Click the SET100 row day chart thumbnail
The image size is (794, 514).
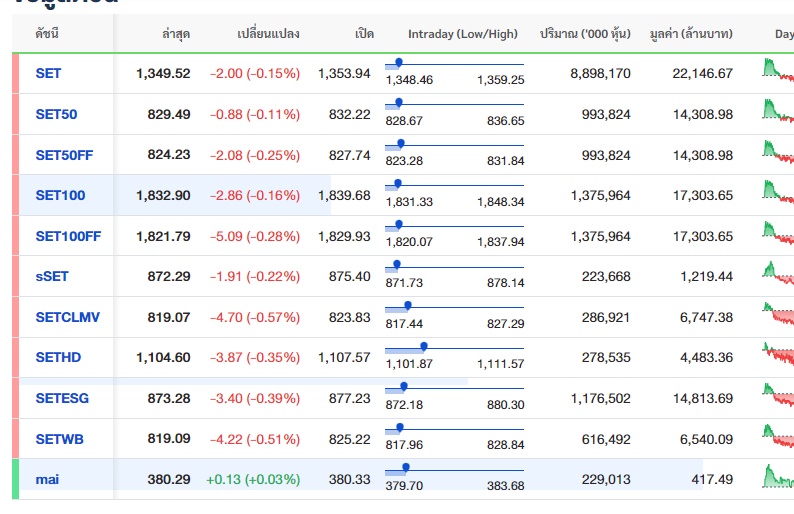tap(778, 192)
